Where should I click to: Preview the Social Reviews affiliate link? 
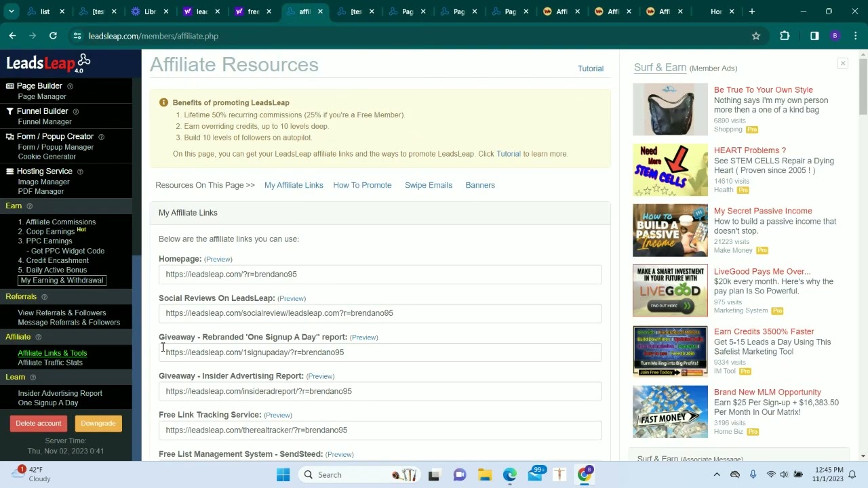click(x=292, y=299)
